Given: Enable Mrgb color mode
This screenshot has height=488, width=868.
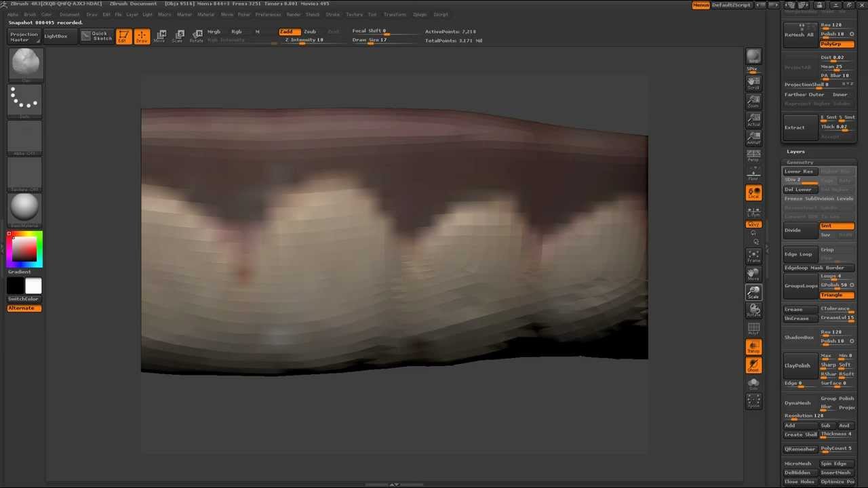Looking at the screenshot, I should 214,32.
